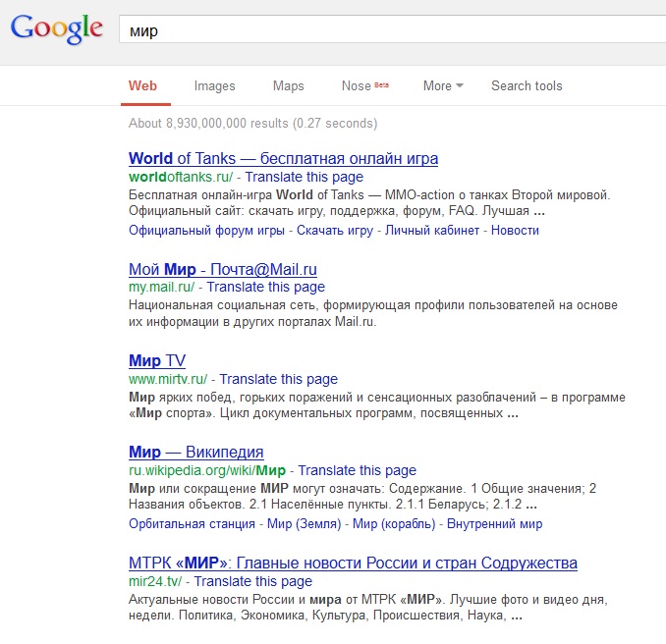The width and height of the screenshot is (666, 644).
Task: Open Мир — Википедия result
Action: click(195, 453)
